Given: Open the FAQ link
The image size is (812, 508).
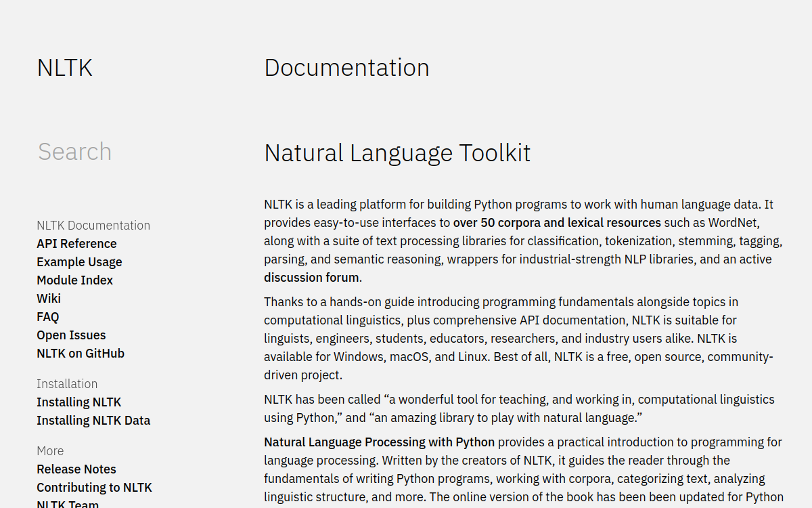Looking at the screenshot, I should click(x=47, y=317).
